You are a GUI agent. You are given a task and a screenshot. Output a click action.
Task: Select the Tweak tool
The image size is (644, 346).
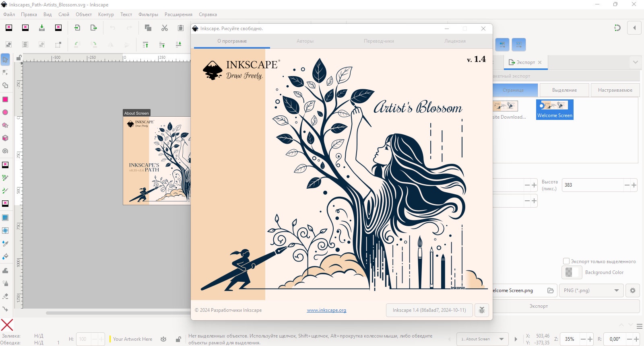[x=5, y=270]
